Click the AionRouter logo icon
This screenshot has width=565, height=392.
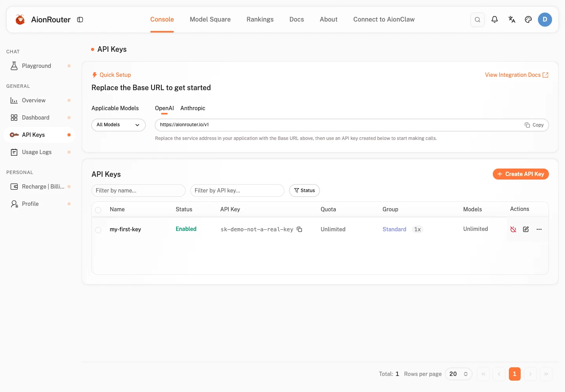pos(20,20)
